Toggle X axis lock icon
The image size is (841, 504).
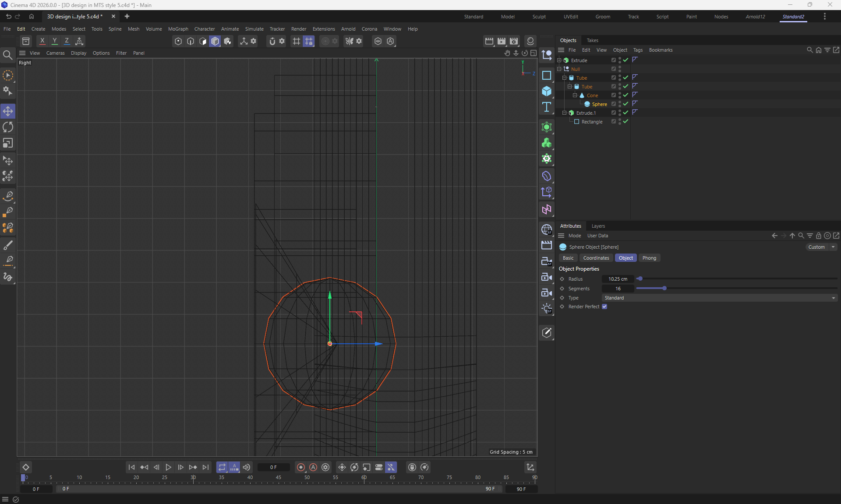(42, 41)
